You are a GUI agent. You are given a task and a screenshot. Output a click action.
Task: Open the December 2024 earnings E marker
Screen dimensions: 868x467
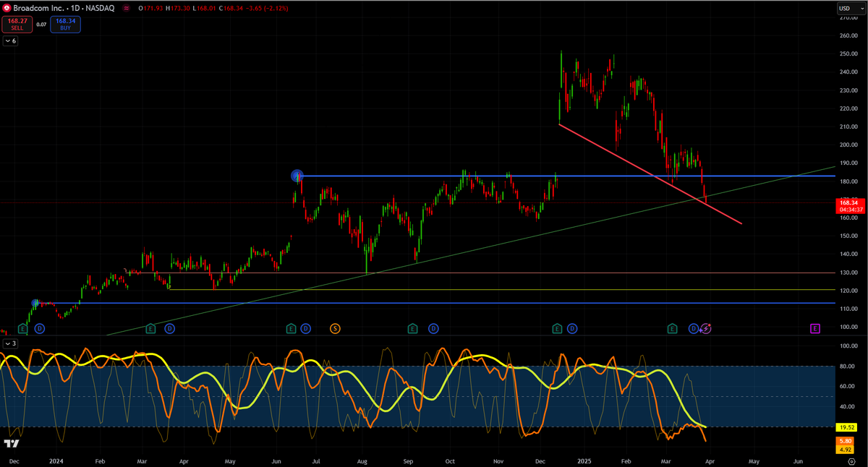point(557,328)
